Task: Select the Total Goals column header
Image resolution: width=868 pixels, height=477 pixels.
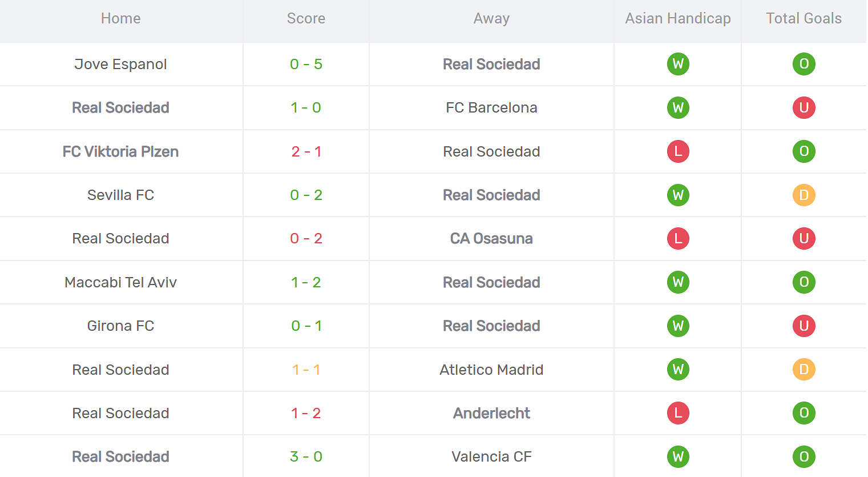Action: tap(804, 18)
